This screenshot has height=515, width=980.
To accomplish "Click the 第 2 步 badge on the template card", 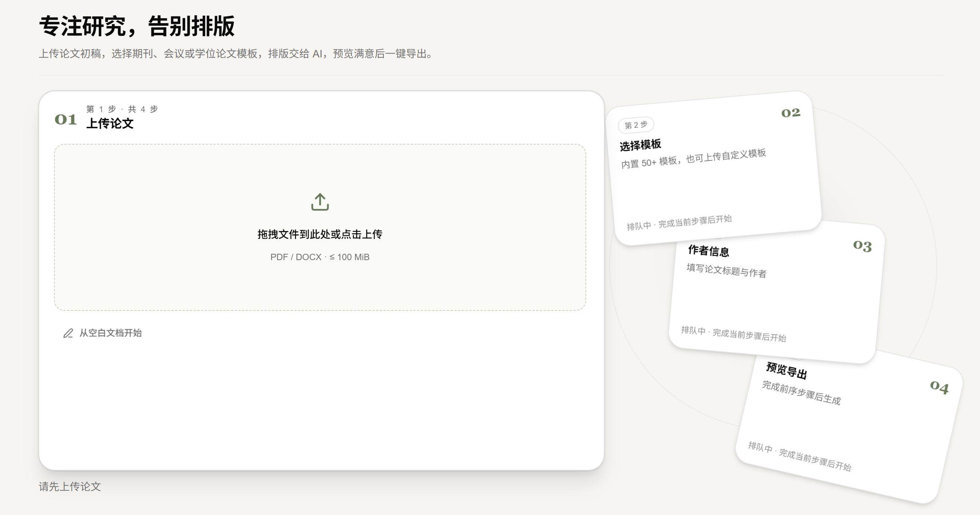I will (636, 125).
